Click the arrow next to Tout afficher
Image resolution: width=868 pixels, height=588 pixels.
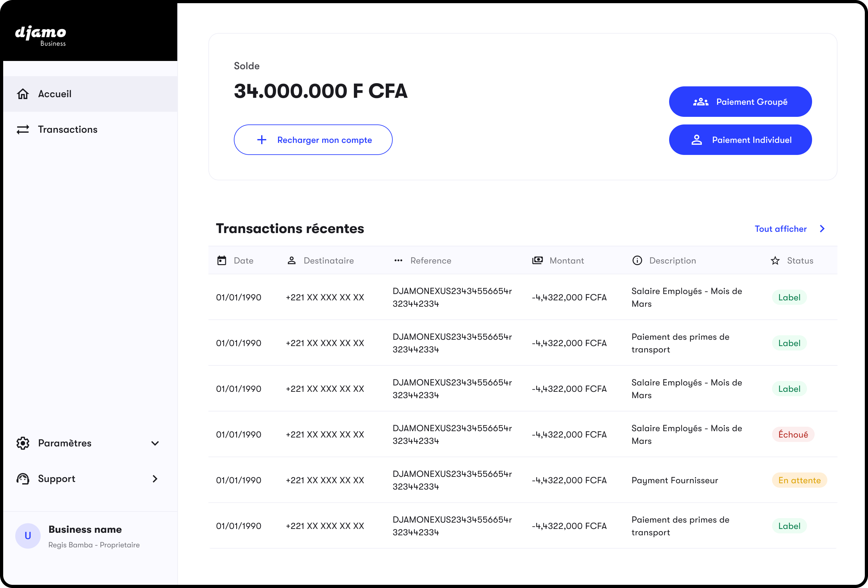point(822,229)
